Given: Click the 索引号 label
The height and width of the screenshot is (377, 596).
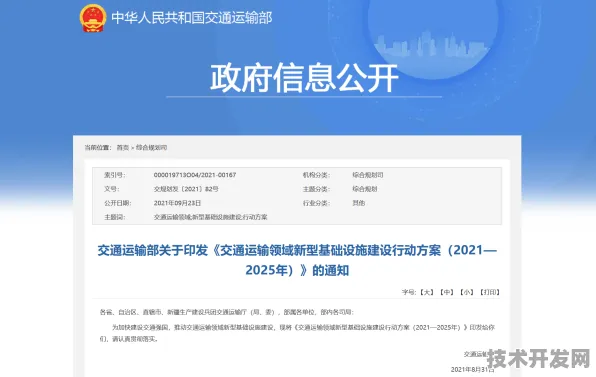Looking at the screenshot, I should click(115, 175).
